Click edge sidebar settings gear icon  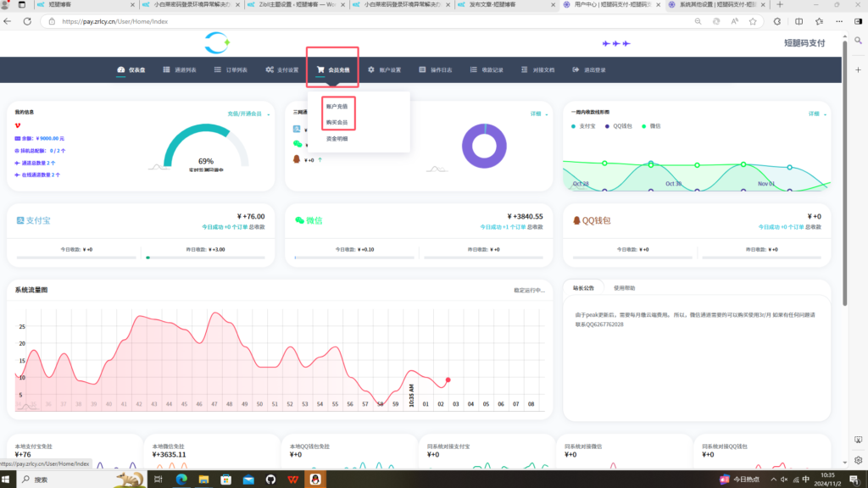858,460
